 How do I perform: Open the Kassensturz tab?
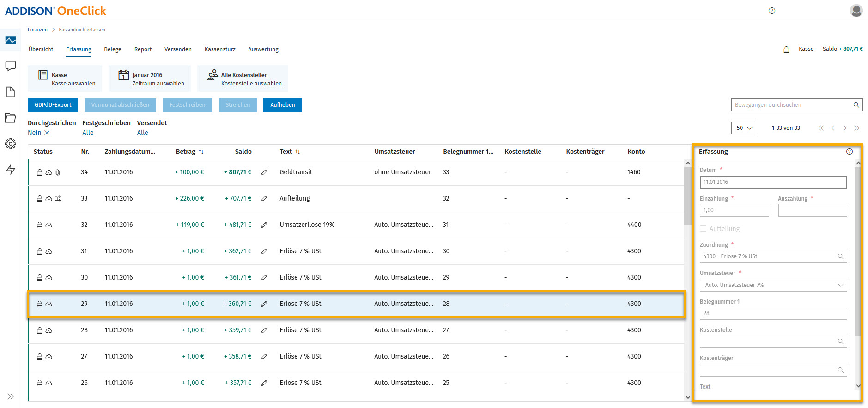point(220,49)
